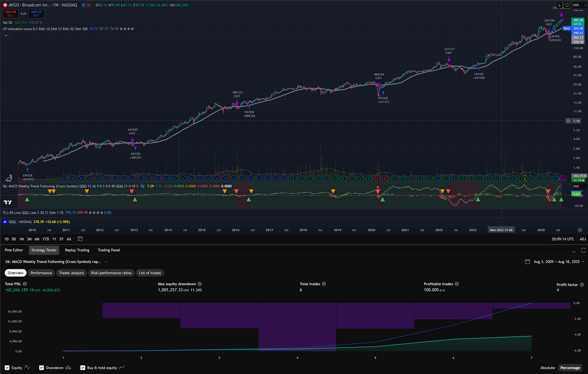Click the 305.23 BUY button

point(36,14)
